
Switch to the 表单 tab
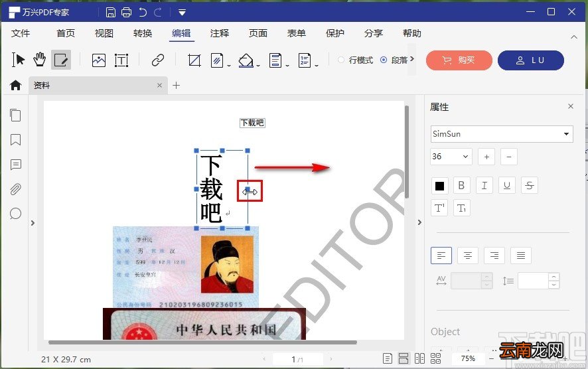(x=296, y=33)
